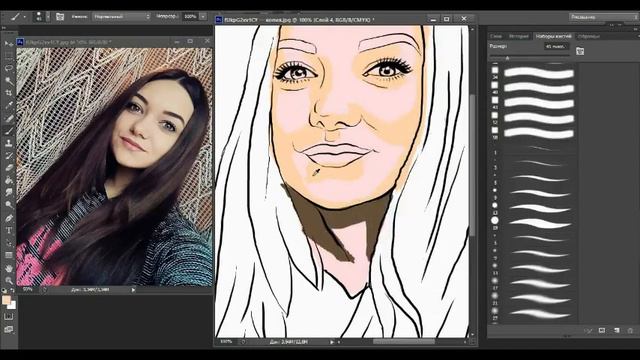Toggle Quick Mask mode
The image size is (640, 360).
point(9,317)
